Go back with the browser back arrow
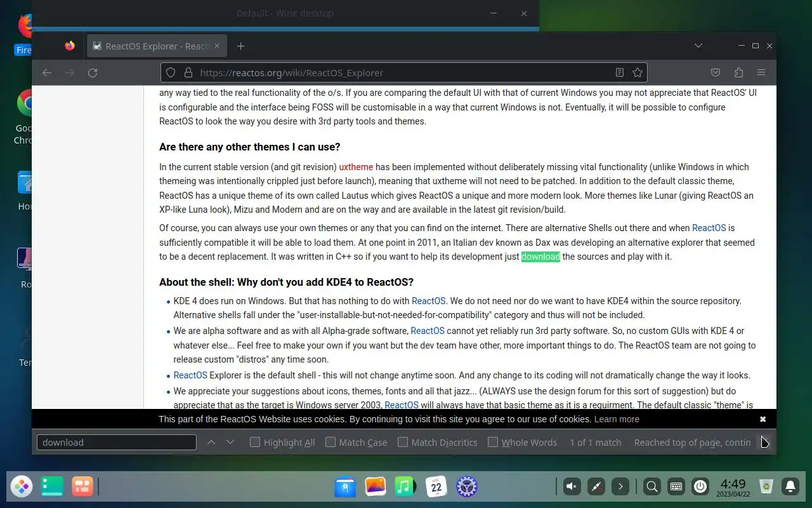 (47, 72)
